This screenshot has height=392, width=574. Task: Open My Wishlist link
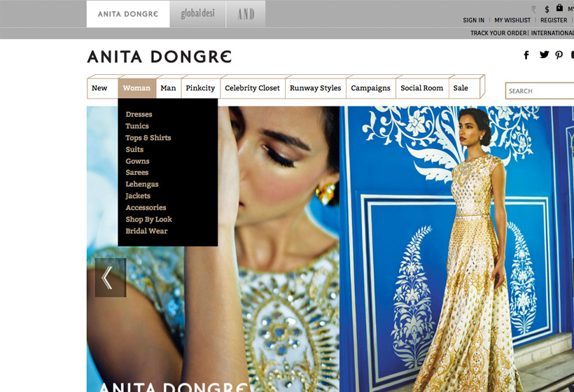[512, 20]
